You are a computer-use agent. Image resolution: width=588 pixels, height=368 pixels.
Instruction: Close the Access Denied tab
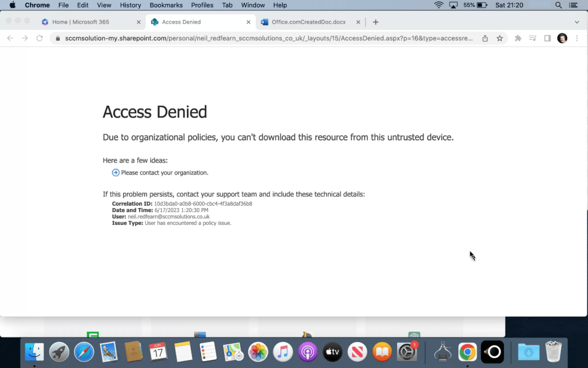[x=248, y=22]
